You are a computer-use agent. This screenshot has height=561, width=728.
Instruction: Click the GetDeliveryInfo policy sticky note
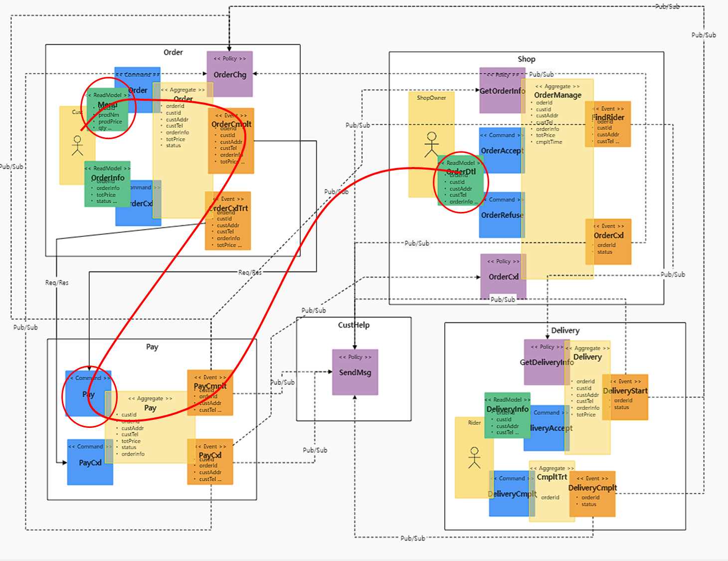546,362
